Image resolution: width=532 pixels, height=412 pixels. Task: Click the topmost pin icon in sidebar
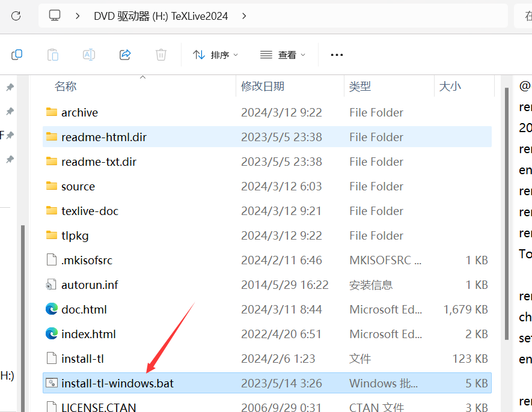(x=10, y=87)
